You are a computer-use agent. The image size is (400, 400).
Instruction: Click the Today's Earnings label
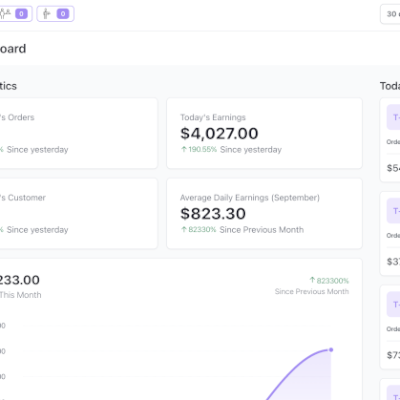pyautogui.click(x=213, y=117)
